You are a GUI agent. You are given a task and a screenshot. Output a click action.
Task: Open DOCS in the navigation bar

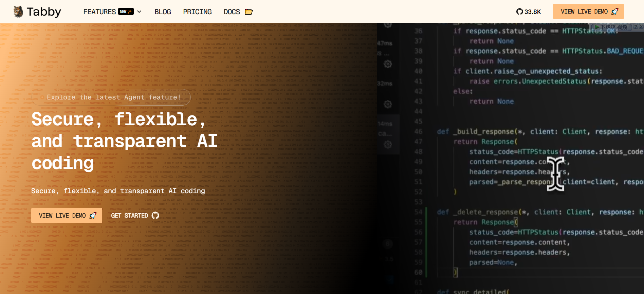click(232, 12)
